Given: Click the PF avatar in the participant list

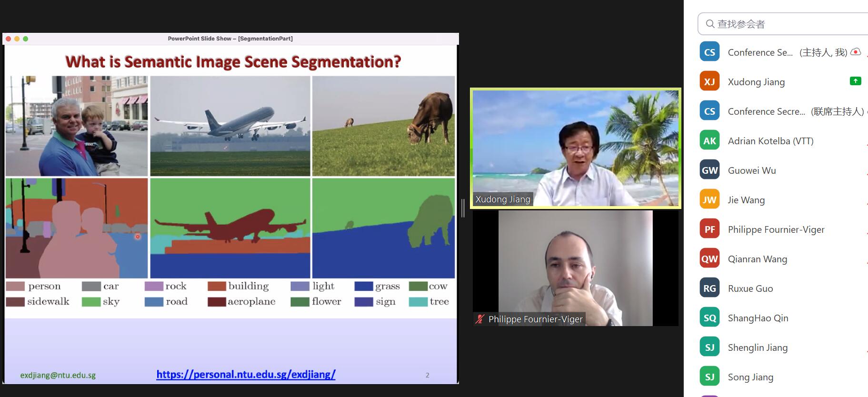Looking at the screenshot, I should tap(709, 229).
